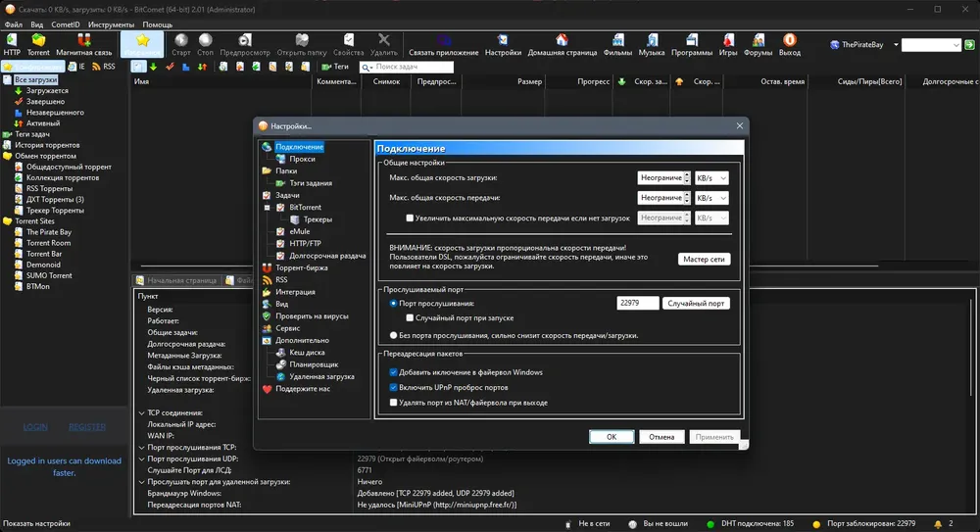Open the Музыка toolbar icon
This screenshot has height=532, width=980.
[x=652, y=45]
